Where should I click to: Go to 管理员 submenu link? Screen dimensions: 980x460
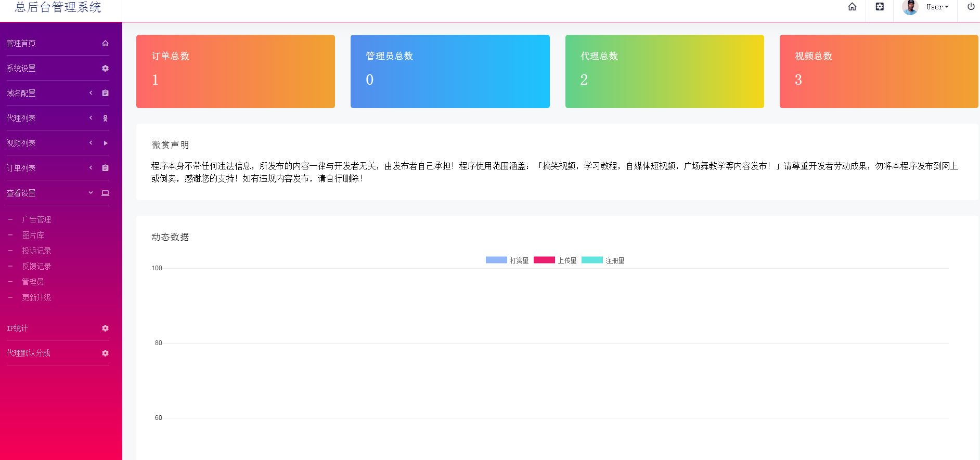pyautogui.click(x=33, y=282)
